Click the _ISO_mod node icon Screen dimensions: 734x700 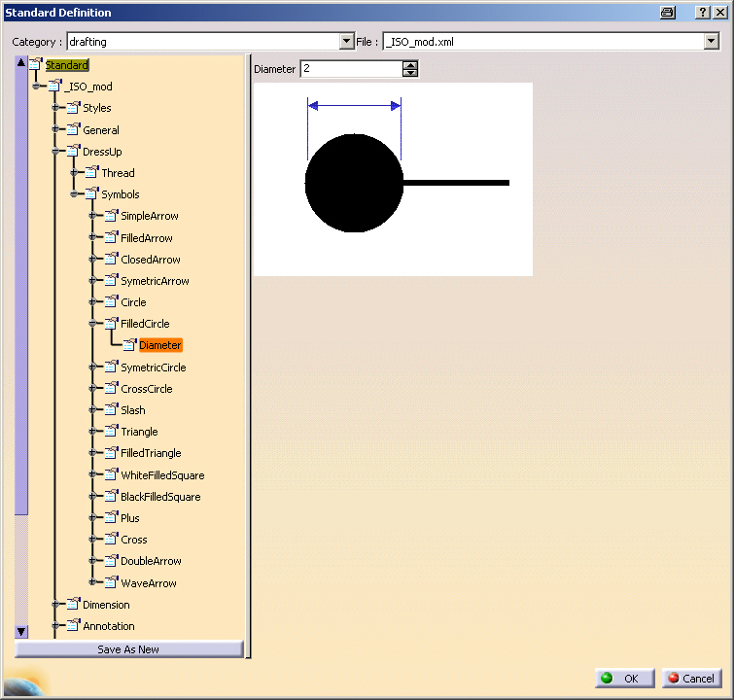(54, 86)
